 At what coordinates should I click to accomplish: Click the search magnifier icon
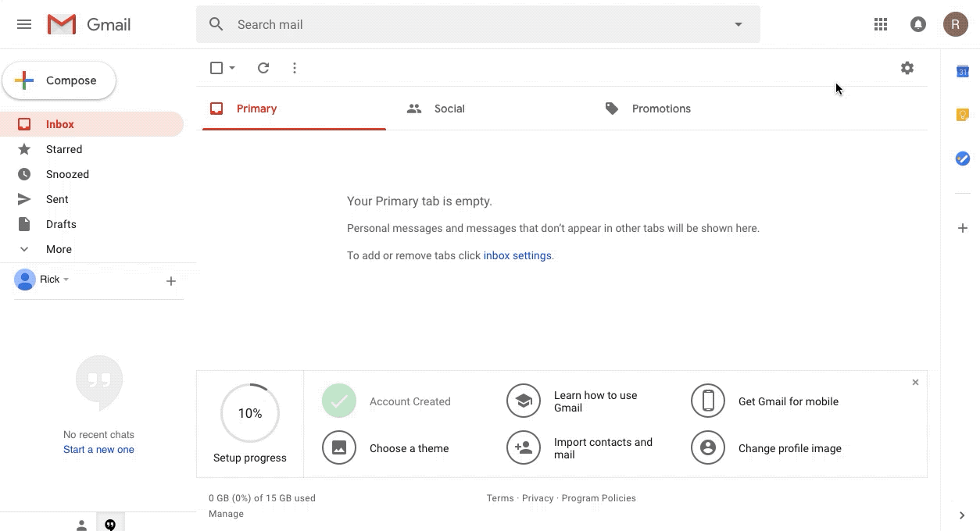(x=216, y=24)
